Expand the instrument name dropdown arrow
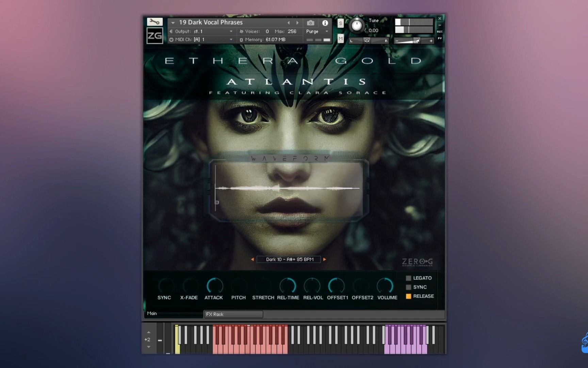 [173, 23]
